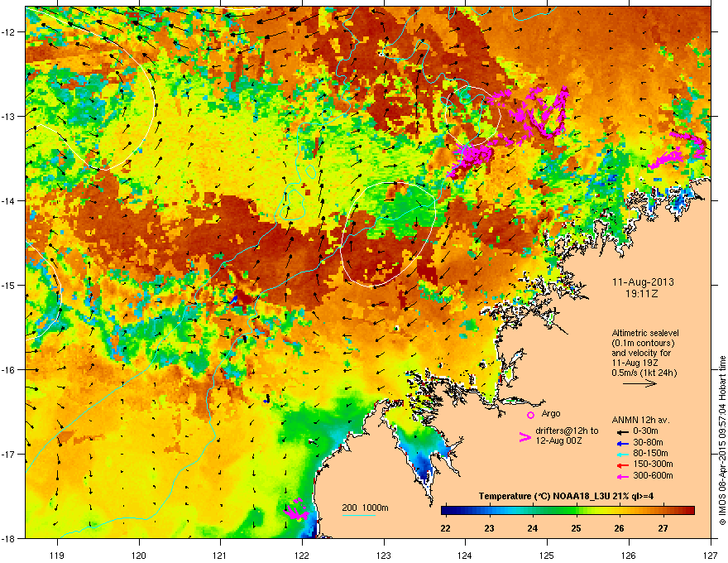
Task: Click the cyan line under 200 1000m
Action: [x=359, y=515]
